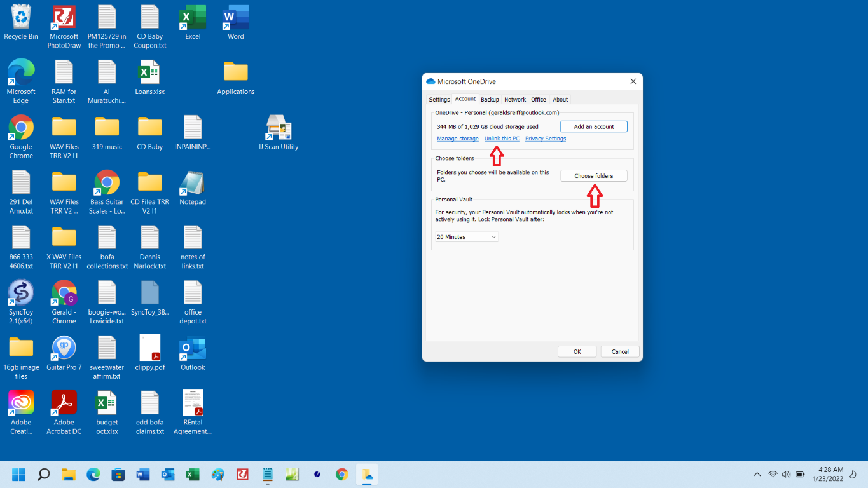The width and height of the screenshot is (868, 488).
Task: Select the 16gb image files folder
Action: click(21, 358)
